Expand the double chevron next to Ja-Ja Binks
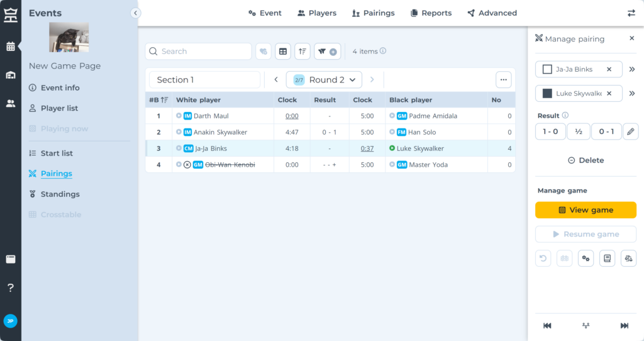644x341 pixels. click(632, 69)
